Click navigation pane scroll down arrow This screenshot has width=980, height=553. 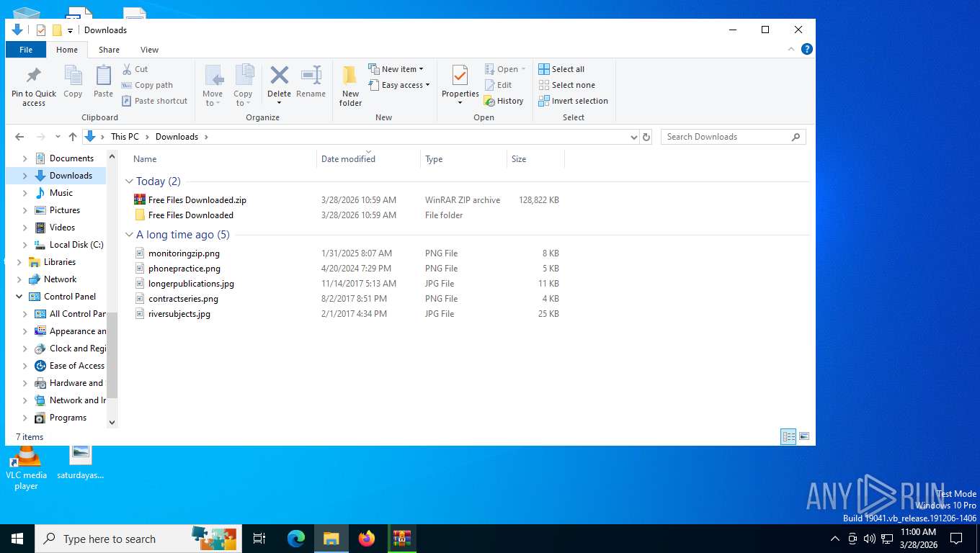(x=112, y=423)
